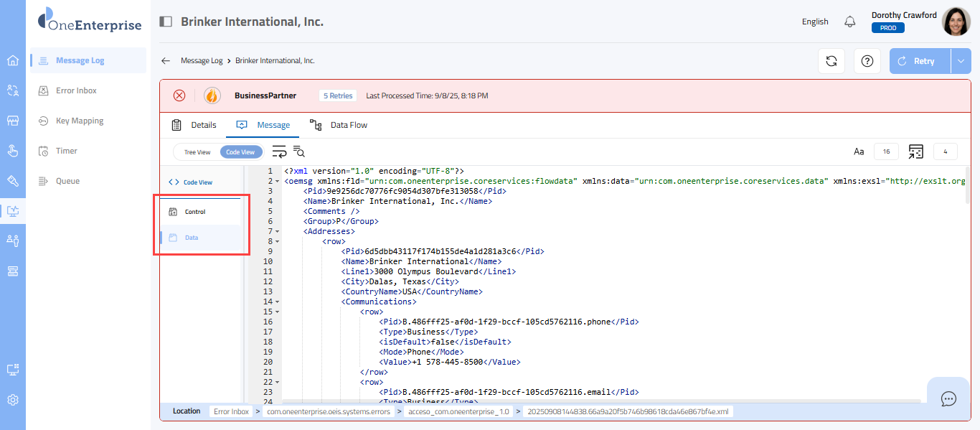Open the search in code icon
Image resolution: width=980 pixels, height=430 pixels.
point(299,151)
